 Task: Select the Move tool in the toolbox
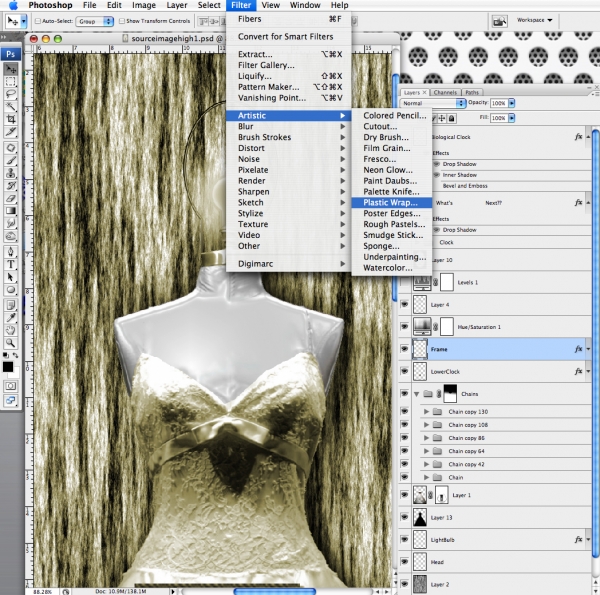pyautogui.click(x=11, y=70)
